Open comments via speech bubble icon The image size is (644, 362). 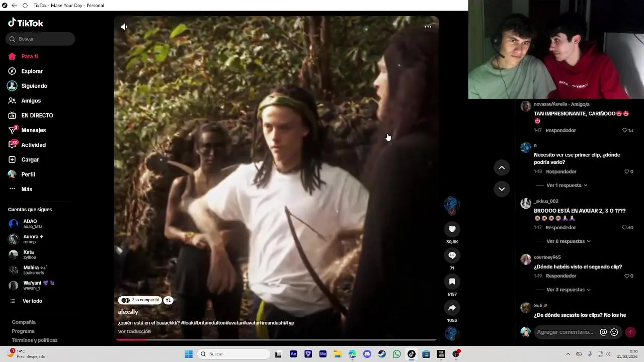452,255
